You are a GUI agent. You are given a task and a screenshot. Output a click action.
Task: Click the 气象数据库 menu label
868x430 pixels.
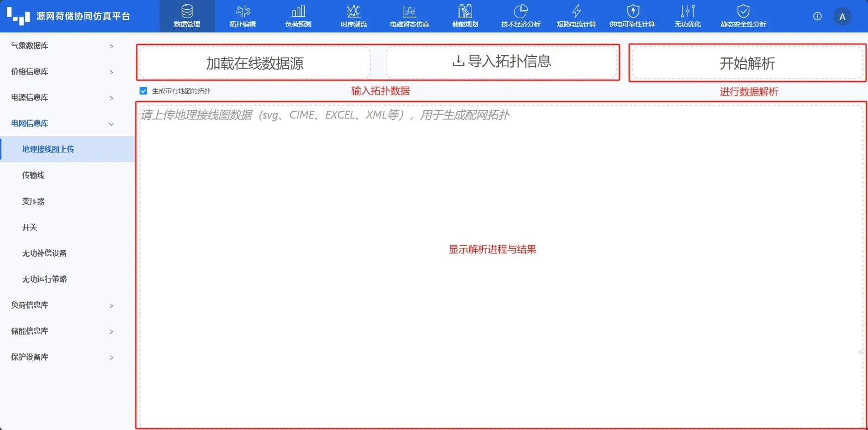[30, 45]
